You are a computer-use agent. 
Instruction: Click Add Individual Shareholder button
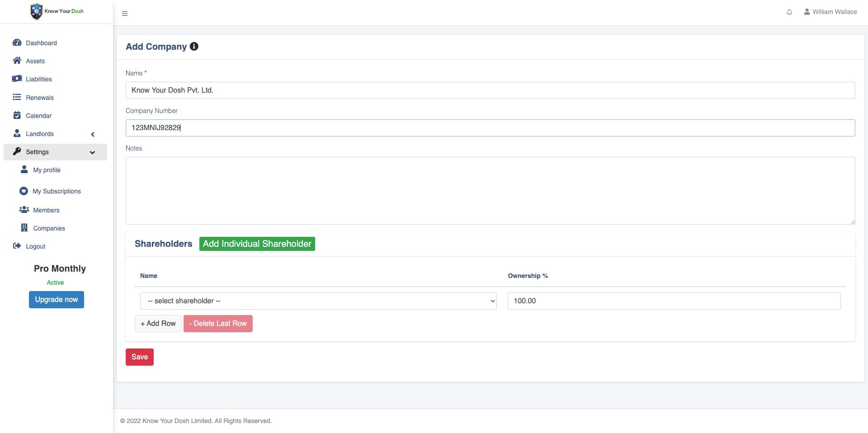(x=257, y=244)
